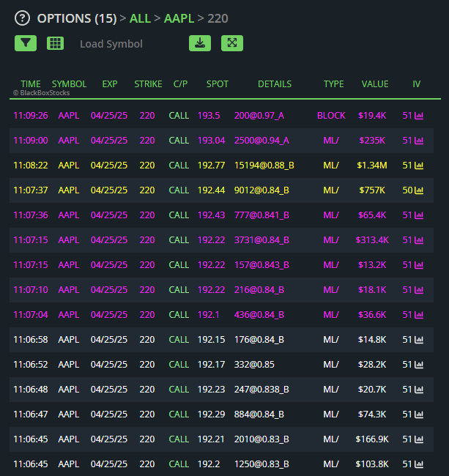Select the 216@0.84_B details cell
The image size is (449, 476).
[x=259, y=290]
